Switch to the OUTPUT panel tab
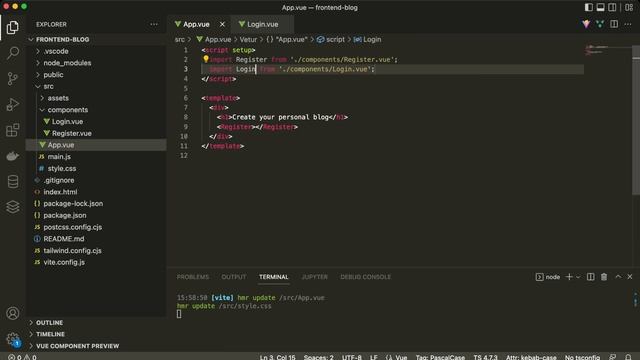Image resolution: width=640 pixels, height=360 pixels. tap(233, 277)
